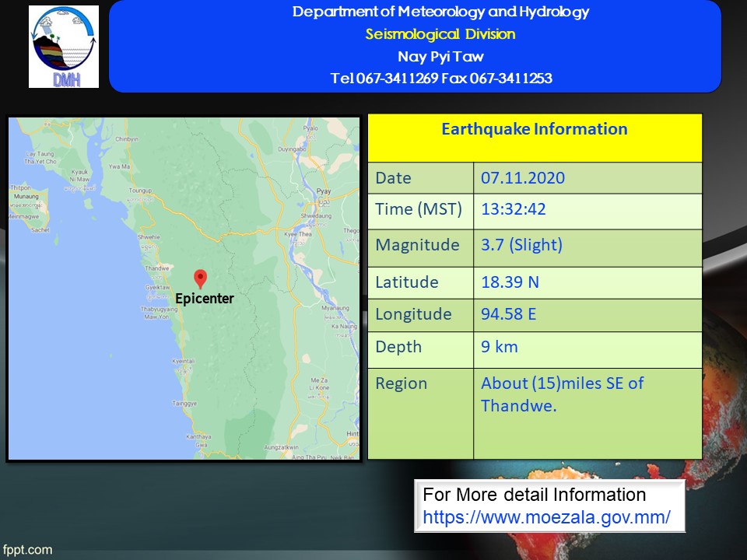Image resolution: width=747 pixels, height=560 pixels.
Task: Click the bold Epicenter label text
Action: (x=204, y=299)
